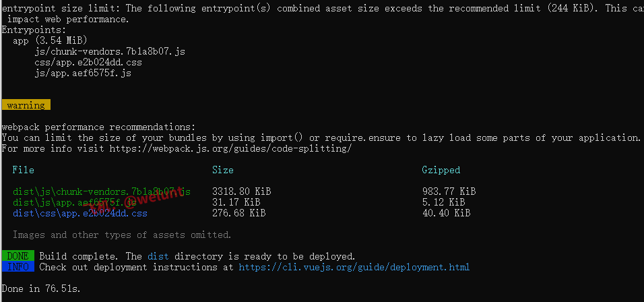Select the dist\css\app.e2b024dd.css file path
Screen dimensions: 644x302
point(79,213)
